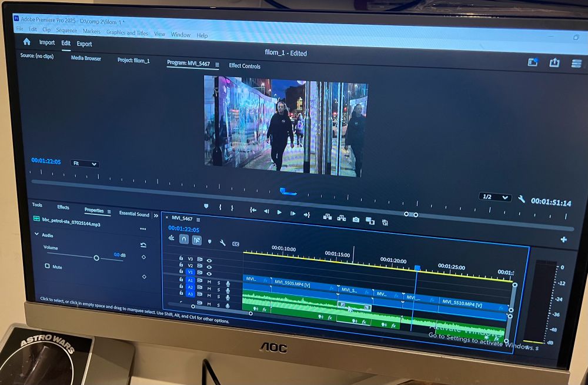Toggle V1 track targeting
This screenshot has width=588, height=385.
point(190,272)
